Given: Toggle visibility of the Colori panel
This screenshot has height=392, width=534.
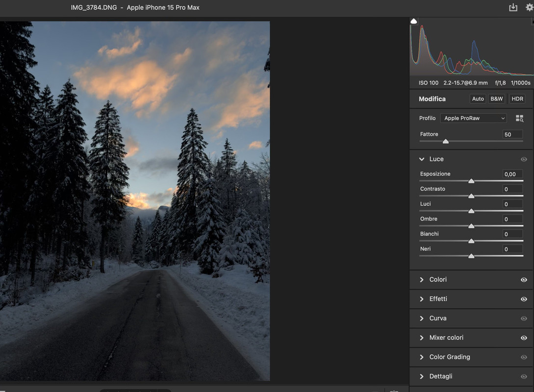Looking at the screenshot, I should [x=524, y=280].
